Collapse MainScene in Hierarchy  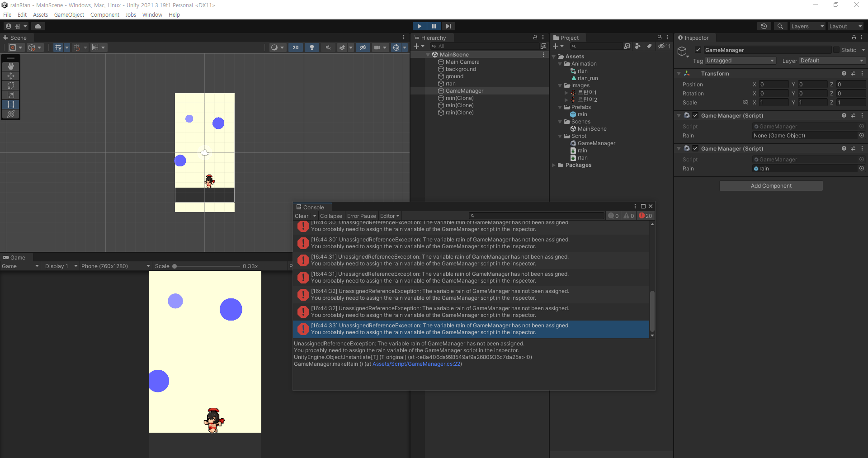coord(428,55)
